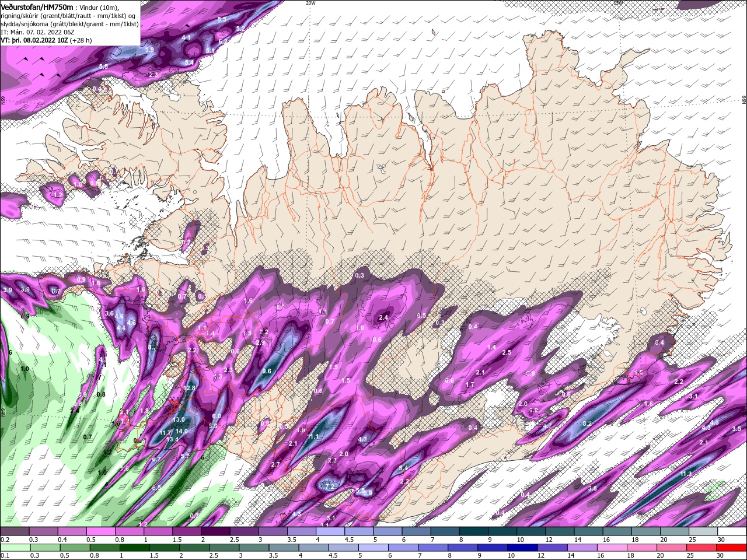Click the 8.2 precipitation value offshore
The width and height of the screenshot is (747, 560).
587,423
